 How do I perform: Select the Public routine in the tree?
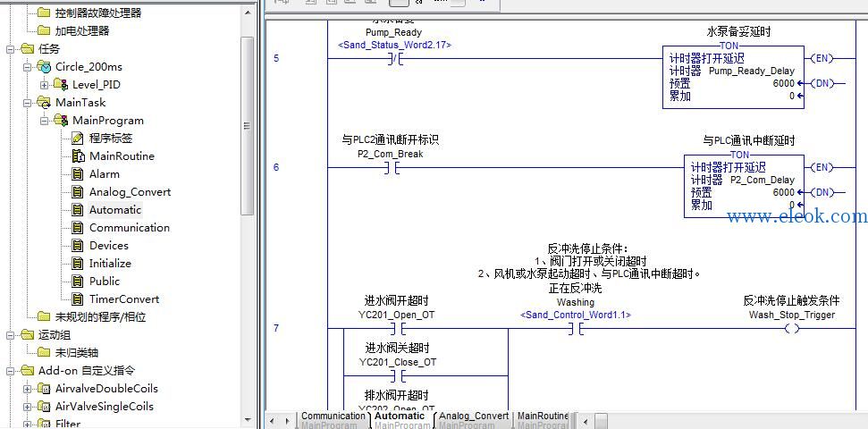(x=105, y=282)
